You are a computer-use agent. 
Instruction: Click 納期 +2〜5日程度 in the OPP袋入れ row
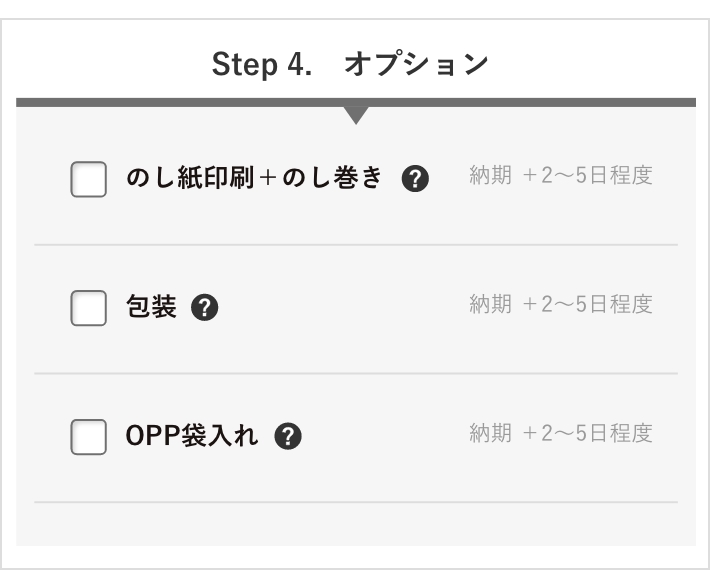pyautogui.click(x=561, y=433)
